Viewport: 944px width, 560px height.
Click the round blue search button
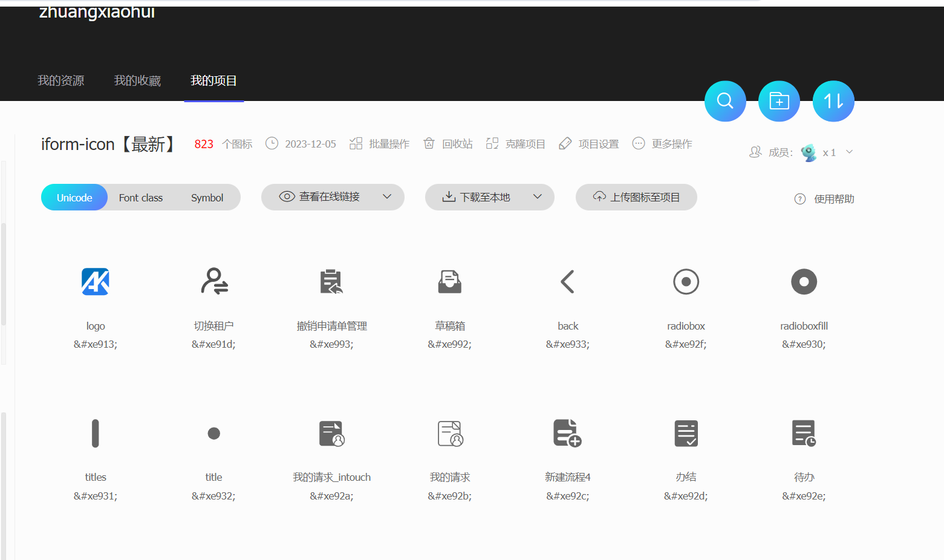[x=725, y=101]
